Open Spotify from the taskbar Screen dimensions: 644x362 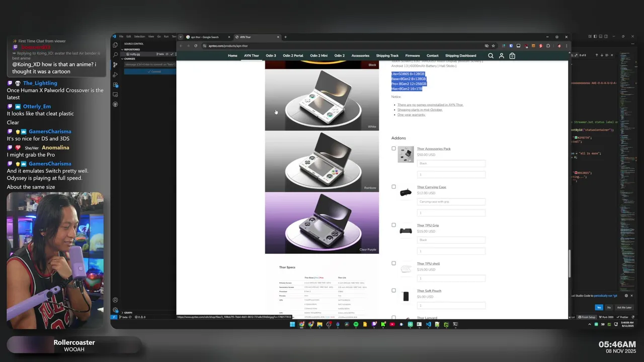tap(356, 324)
